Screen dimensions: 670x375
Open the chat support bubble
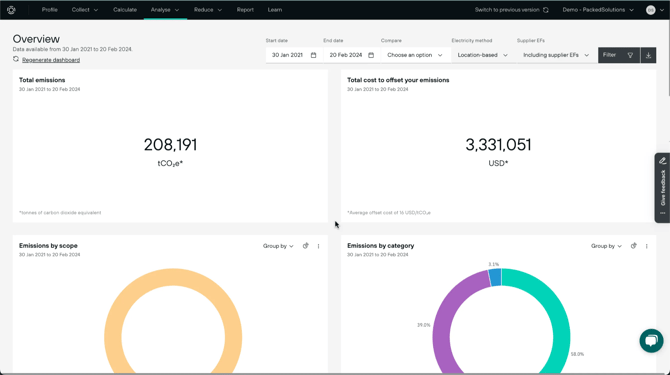point(651,340)
